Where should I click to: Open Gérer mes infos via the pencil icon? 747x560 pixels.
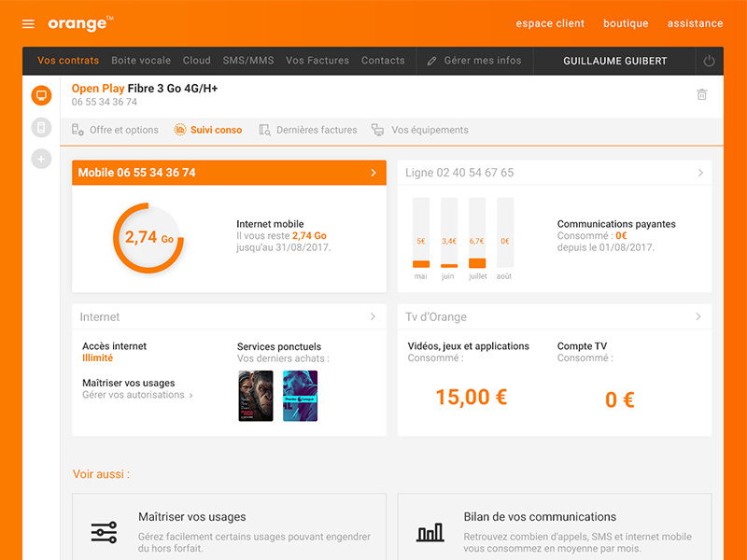[431, 61]
